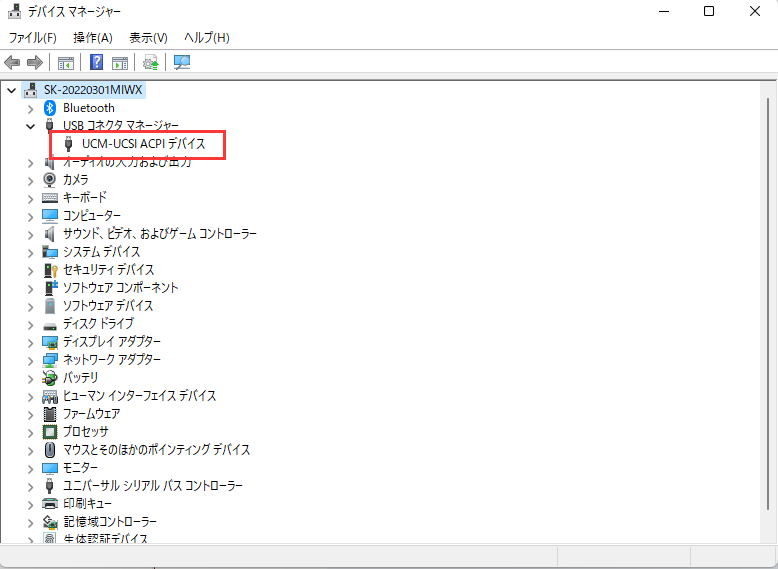Viewport: 778px width, 569px height.
Task: Open Help via blue question mark icon
Action: click(97, 63)
